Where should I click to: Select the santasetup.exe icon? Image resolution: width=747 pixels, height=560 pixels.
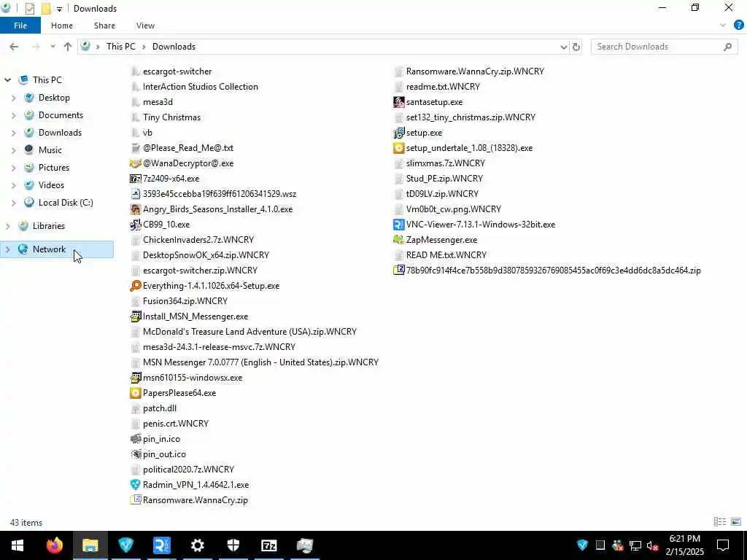(x=399, y=102)
